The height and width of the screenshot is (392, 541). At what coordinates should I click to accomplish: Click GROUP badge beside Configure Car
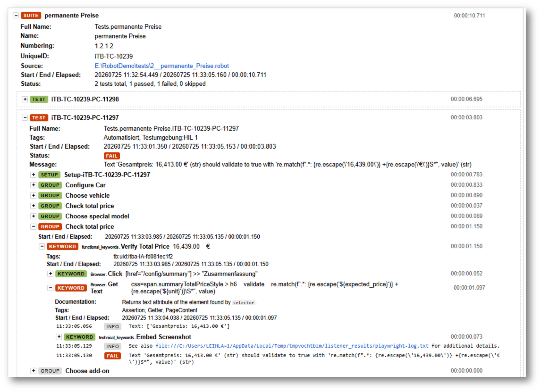point(50,185)
